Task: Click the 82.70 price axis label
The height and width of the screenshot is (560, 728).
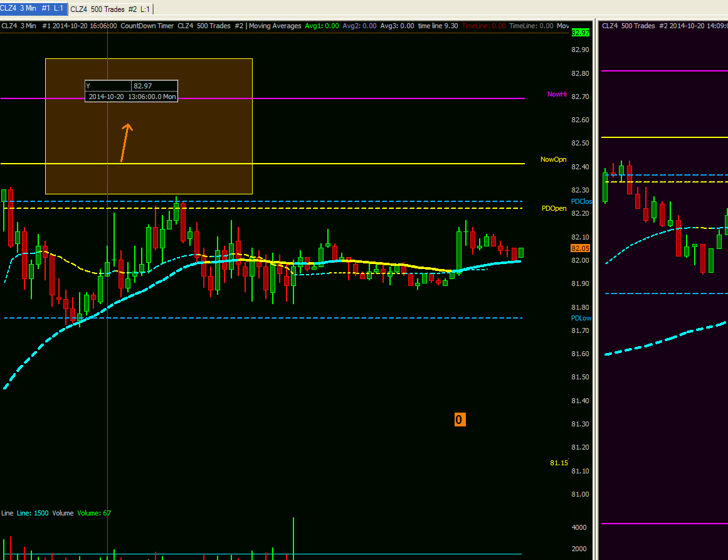Action: [x=580, y=97]
